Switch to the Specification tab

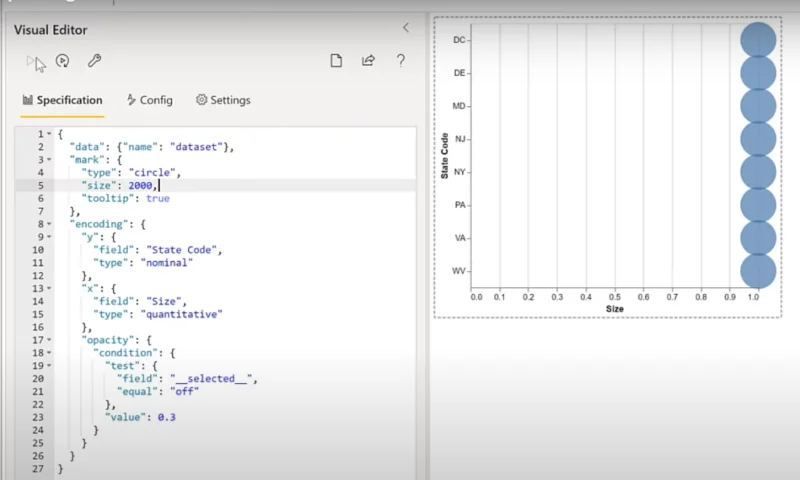[62, 100]
